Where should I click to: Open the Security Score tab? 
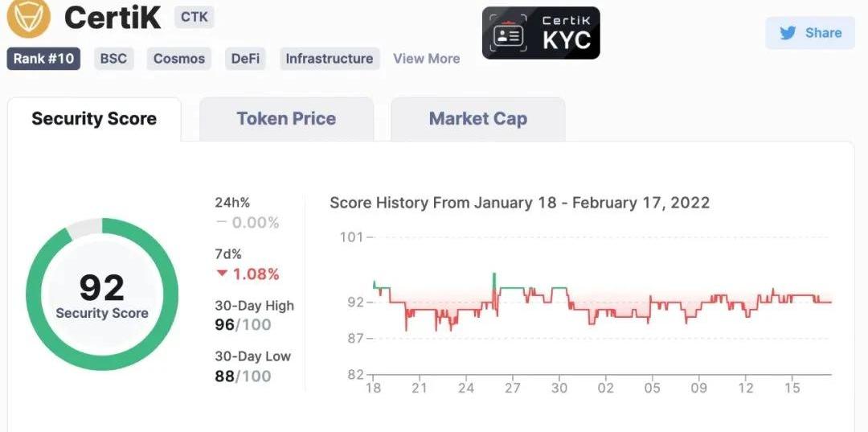(94, 119)
